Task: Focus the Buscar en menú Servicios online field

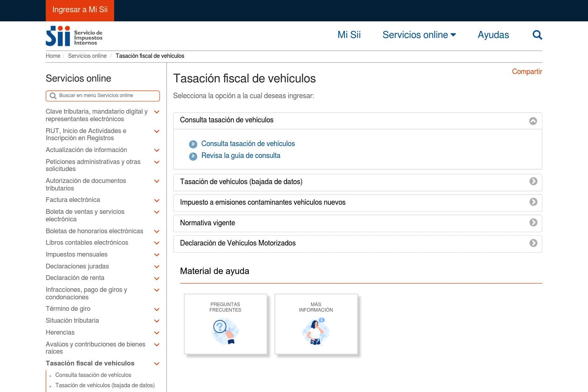Action: pyautogui.click(x=103, y=96)
